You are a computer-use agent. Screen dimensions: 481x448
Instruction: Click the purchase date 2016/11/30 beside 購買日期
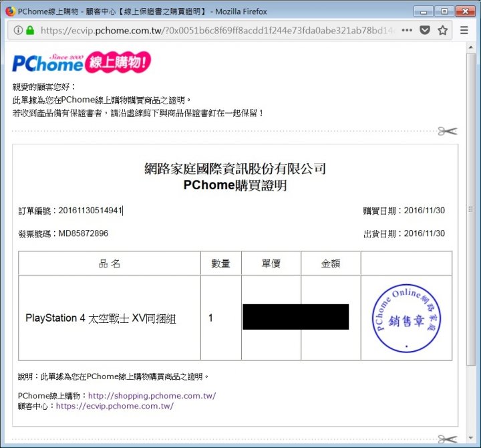[x=424, y=211]
